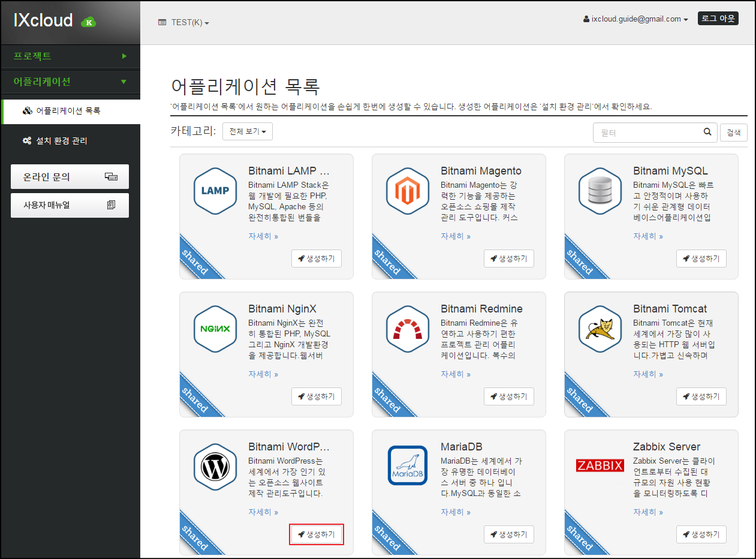Open 자세히 link for Bitnami Magento
756x559 pixels.
(456, 236)
